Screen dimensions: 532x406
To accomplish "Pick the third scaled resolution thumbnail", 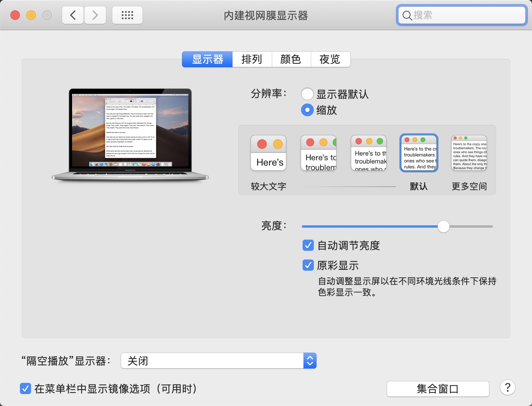I will pyautogui.click(x=369, y=153).
